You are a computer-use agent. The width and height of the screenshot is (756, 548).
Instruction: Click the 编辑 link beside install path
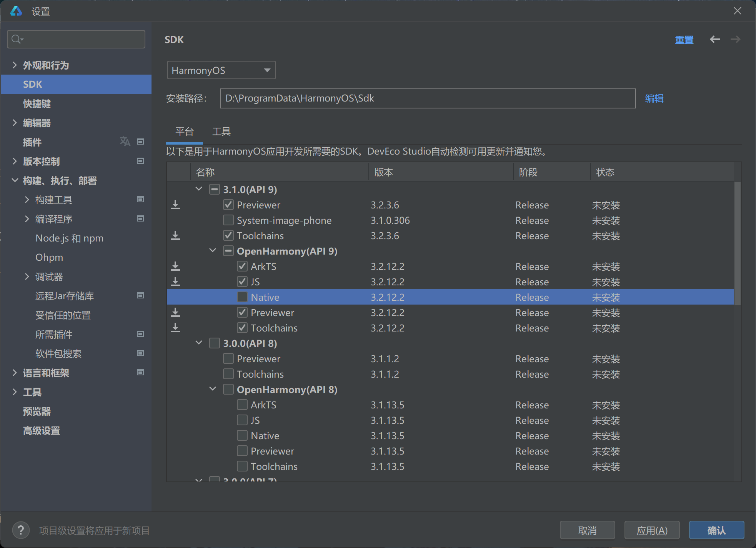pos(654,98)
